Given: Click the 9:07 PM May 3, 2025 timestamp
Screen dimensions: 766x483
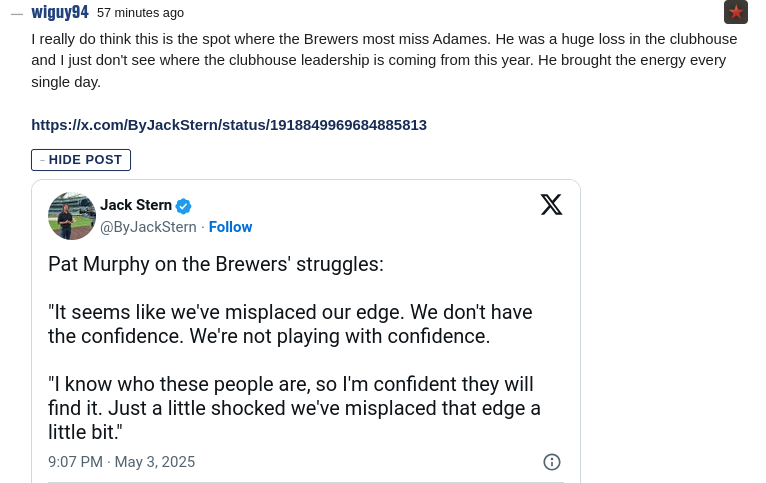Looking at the screenshot, I should [122, 462].
